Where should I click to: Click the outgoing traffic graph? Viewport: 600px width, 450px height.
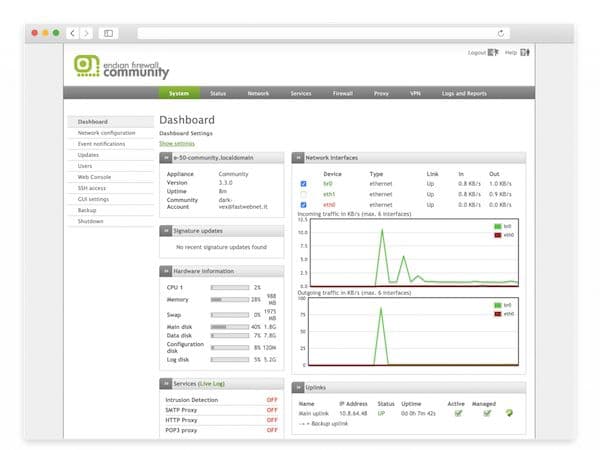pos(413,331)
